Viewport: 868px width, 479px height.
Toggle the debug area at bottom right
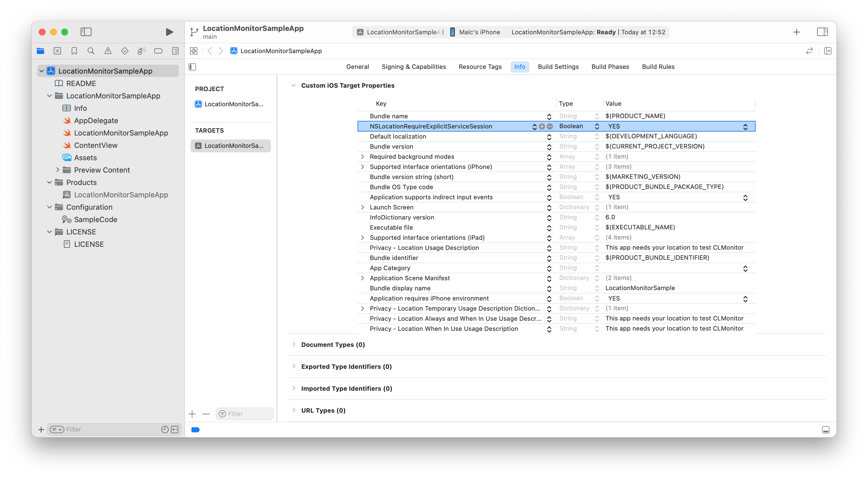pyautogui.click(x=826, y=430)
